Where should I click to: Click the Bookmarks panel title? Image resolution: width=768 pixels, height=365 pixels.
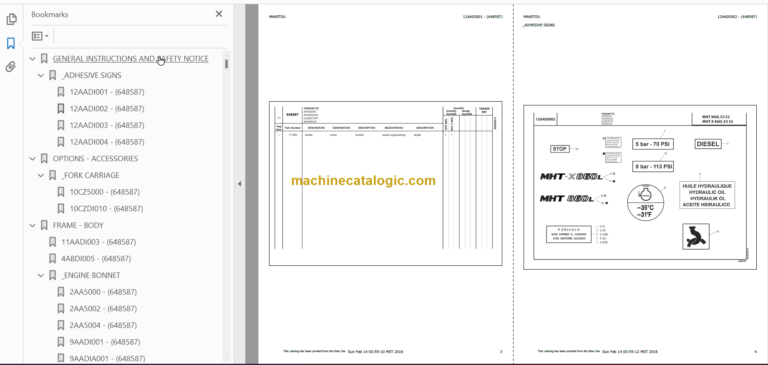(50, 14)
